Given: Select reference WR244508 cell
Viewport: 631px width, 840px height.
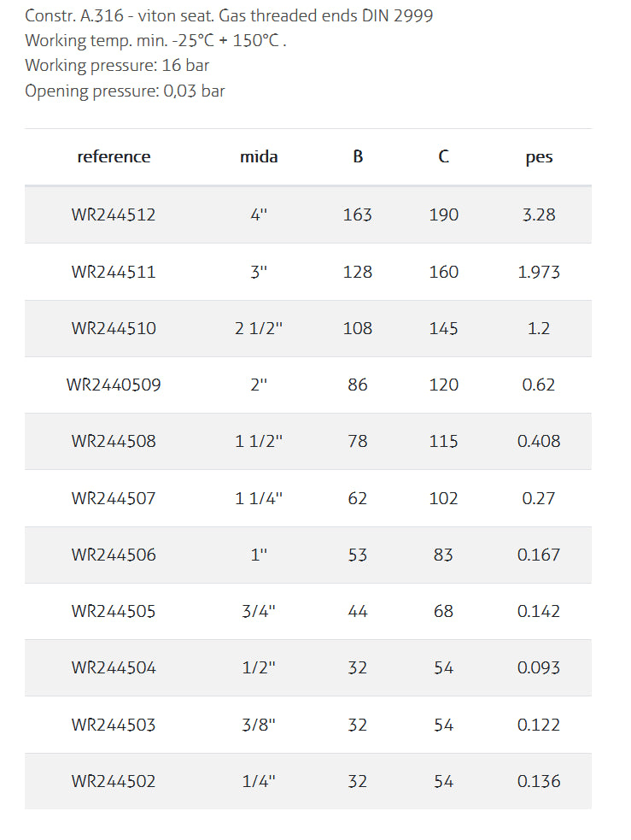Looking at the screenshot, I should point(114,442).
